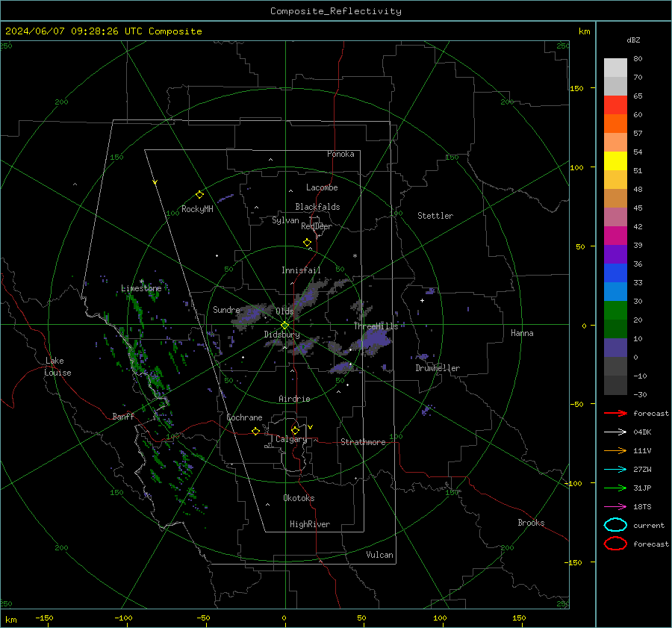
Task: Click the Vulcan label
Action: pos(379,555)
